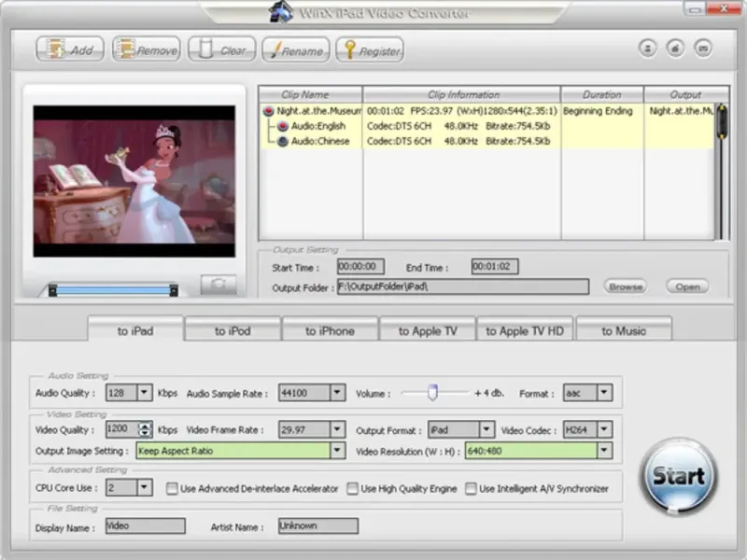Click the Volume slider handle
Screen dimensions: 747x560
[432, 392]
